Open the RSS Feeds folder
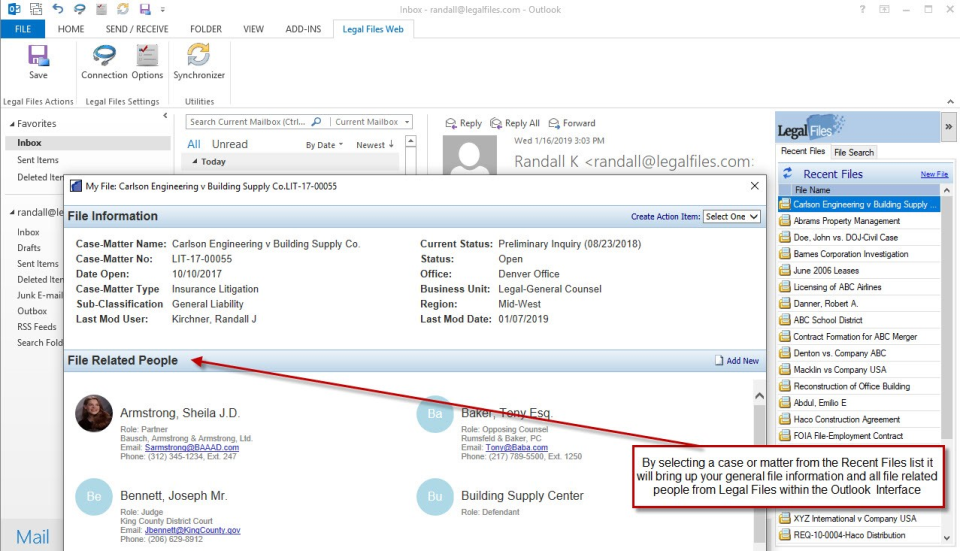 coord(37,327)
